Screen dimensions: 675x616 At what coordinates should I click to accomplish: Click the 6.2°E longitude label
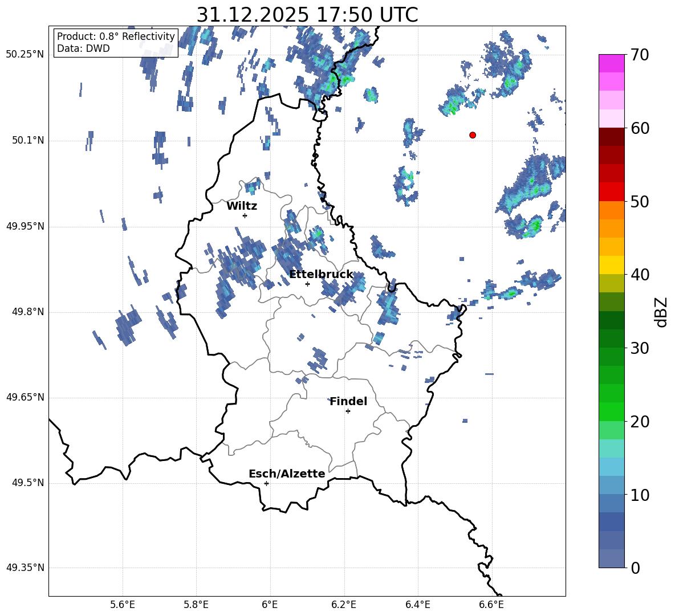click(344, 605)
